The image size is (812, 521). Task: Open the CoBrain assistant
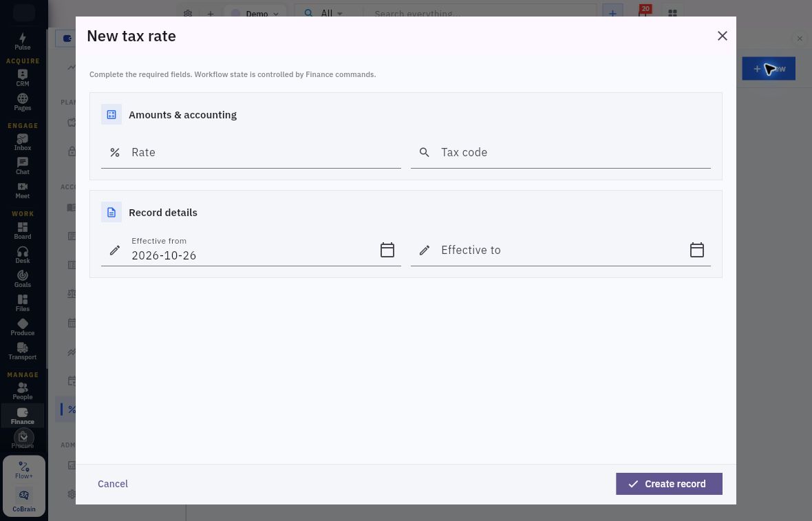coord(24,500)
